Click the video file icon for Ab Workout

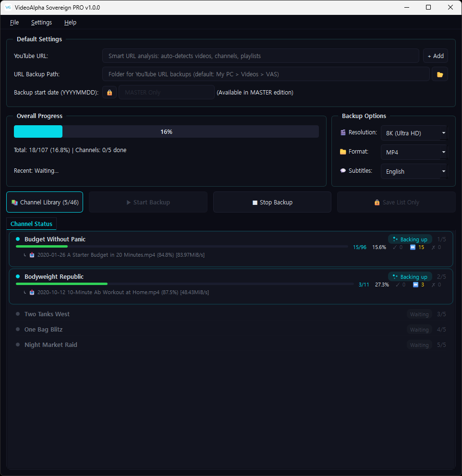(x=32, y=292)
